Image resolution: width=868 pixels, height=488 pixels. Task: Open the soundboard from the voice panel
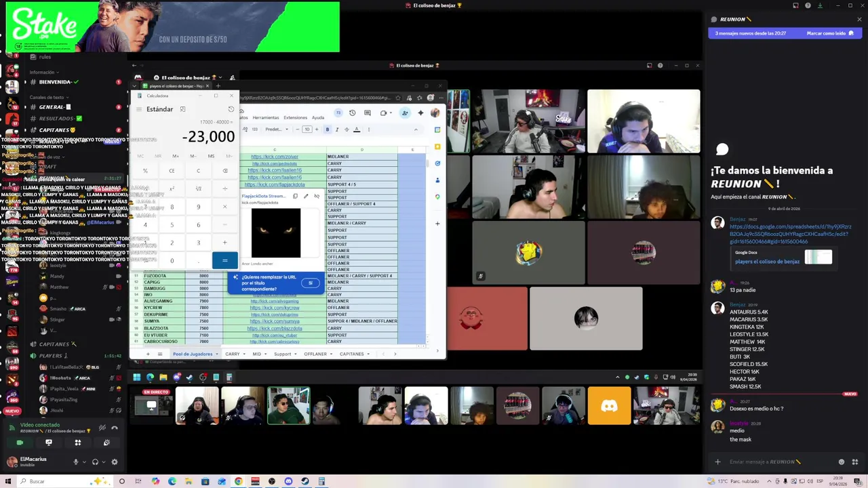click(x=107, y=443)
